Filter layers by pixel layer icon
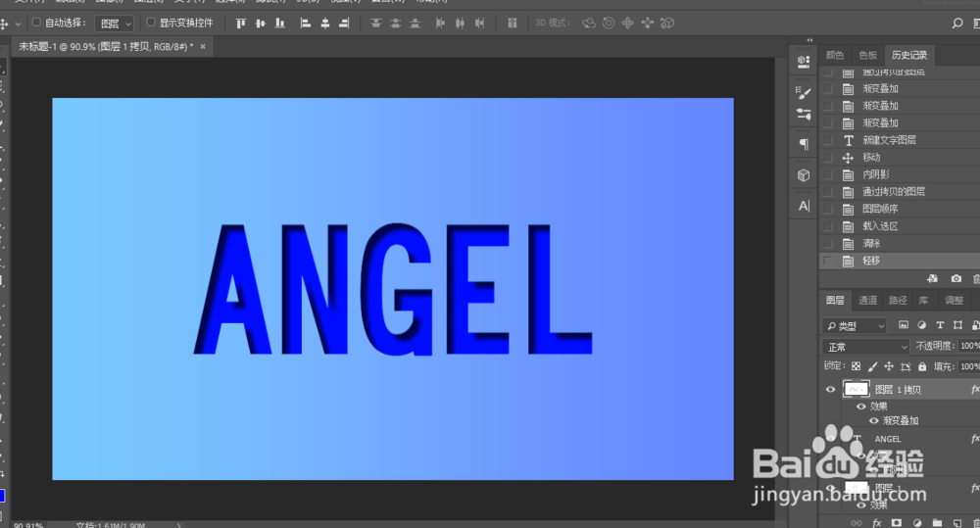980x528 pixels. coord(904,325)
